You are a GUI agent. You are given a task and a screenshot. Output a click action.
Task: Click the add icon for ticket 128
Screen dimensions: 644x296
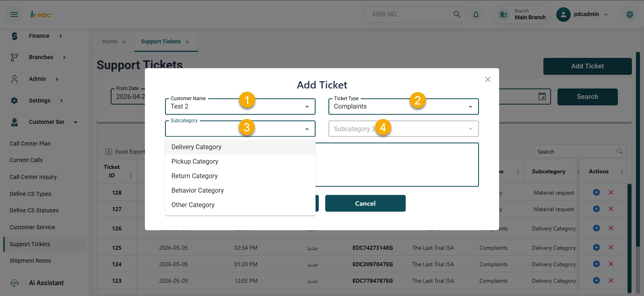597,192
